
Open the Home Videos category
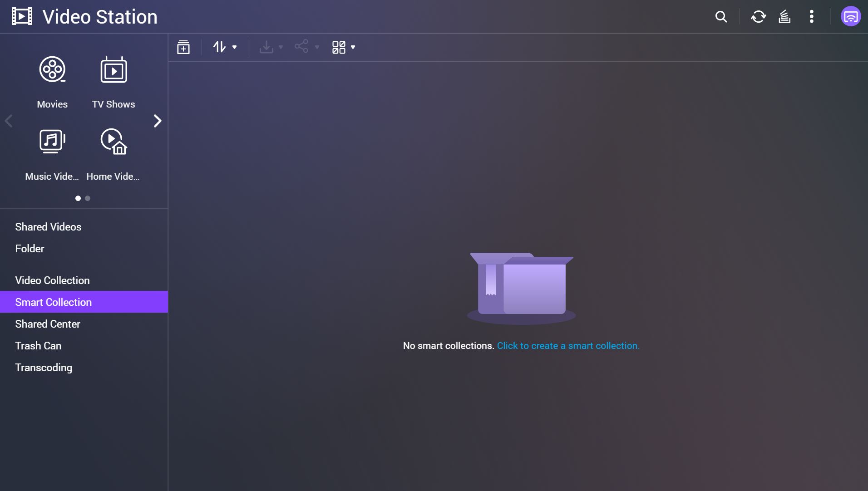tap(113, 155)
